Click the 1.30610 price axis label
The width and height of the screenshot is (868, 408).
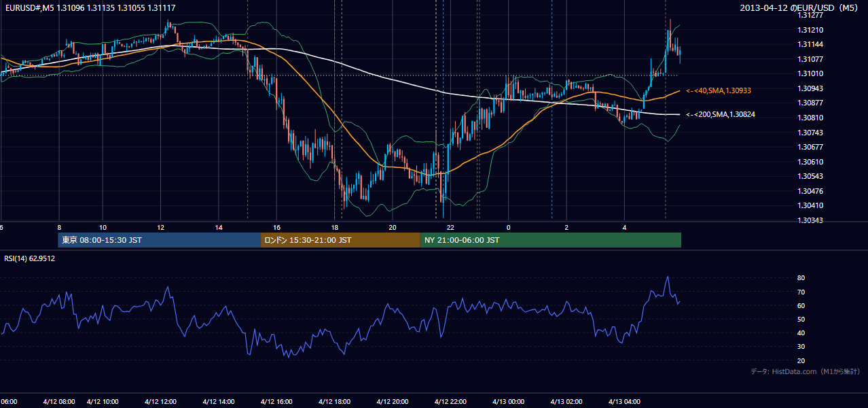(811, 162)
